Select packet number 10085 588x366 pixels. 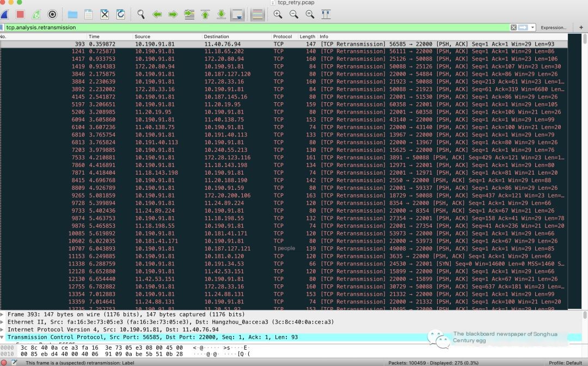[284, 233]
